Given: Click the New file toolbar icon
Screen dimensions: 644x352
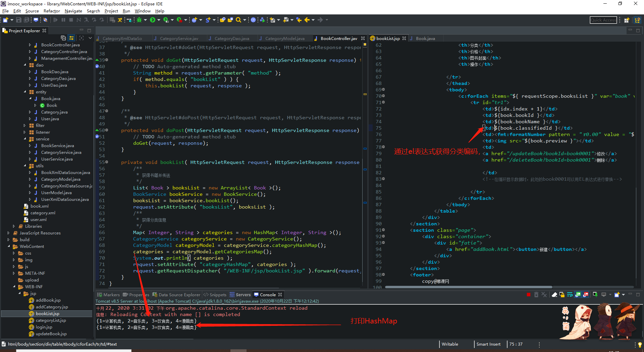Looking at the screenshot, I should coord(5,20).
